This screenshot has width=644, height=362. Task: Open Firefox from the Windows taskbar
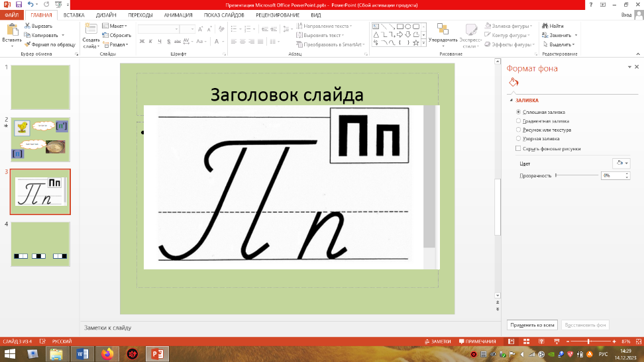[x=107, y=354]
